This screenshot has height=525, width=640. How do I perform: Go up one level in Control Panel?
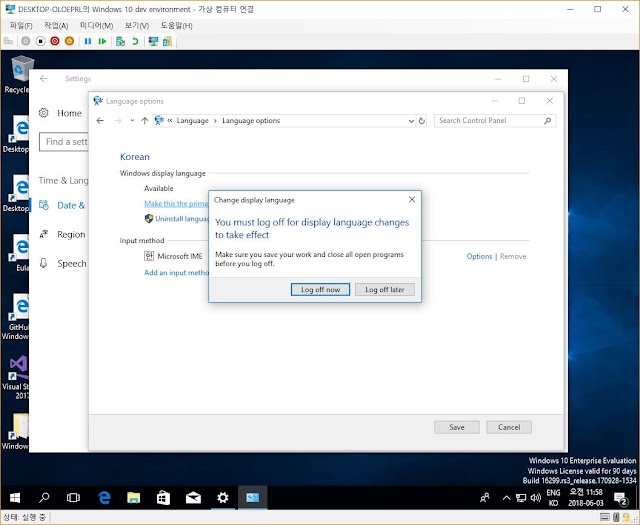tap(144, 120)
